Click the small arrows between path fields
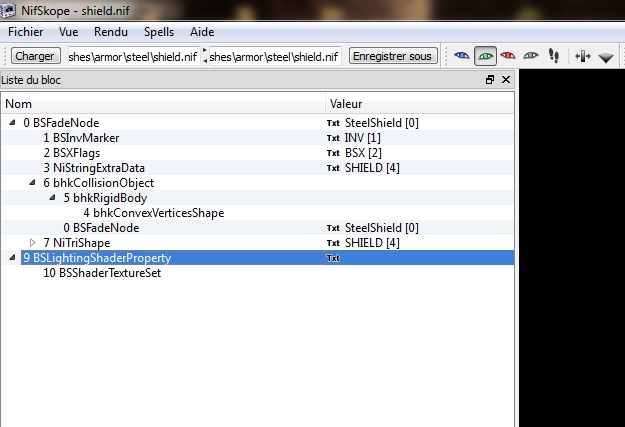This screenshot has height=427, width=625. 205,55
